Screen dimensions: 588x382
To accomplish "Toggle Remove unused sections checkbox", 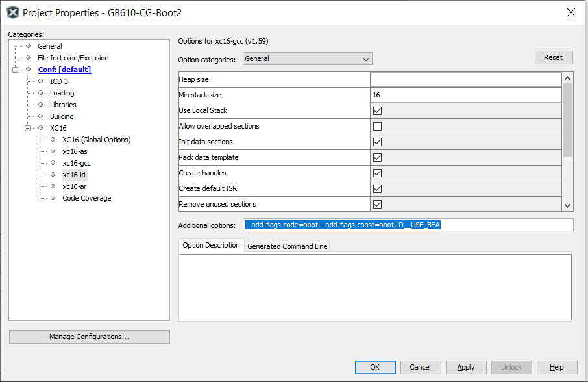I will coord(377,204).
